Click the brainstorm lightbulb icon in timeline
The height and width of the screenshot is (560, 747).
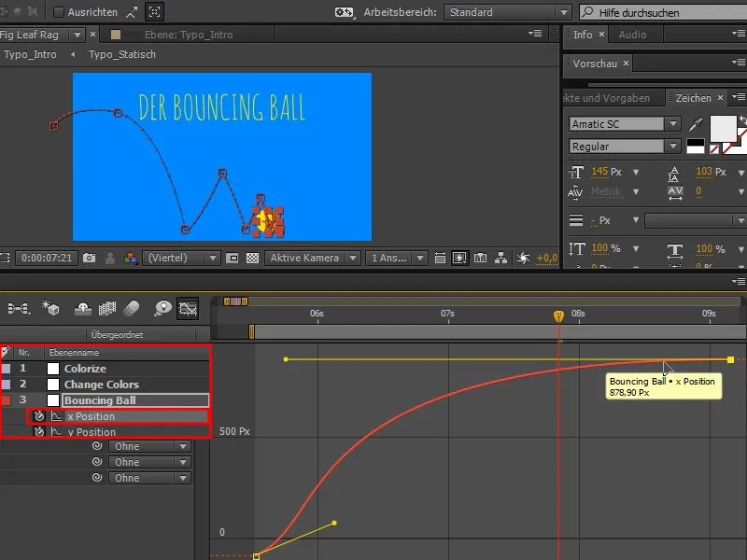coord(162,309)
